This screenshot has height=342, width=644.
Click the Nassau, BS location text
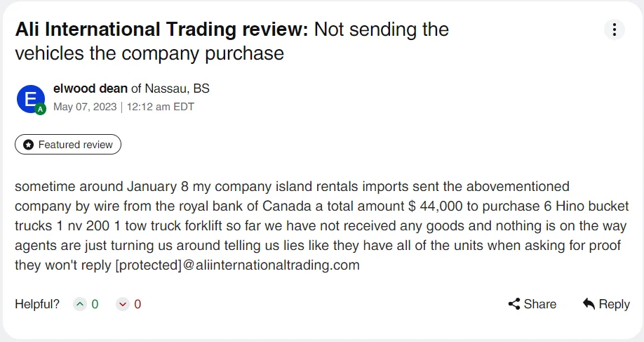[x=177, y=88]
